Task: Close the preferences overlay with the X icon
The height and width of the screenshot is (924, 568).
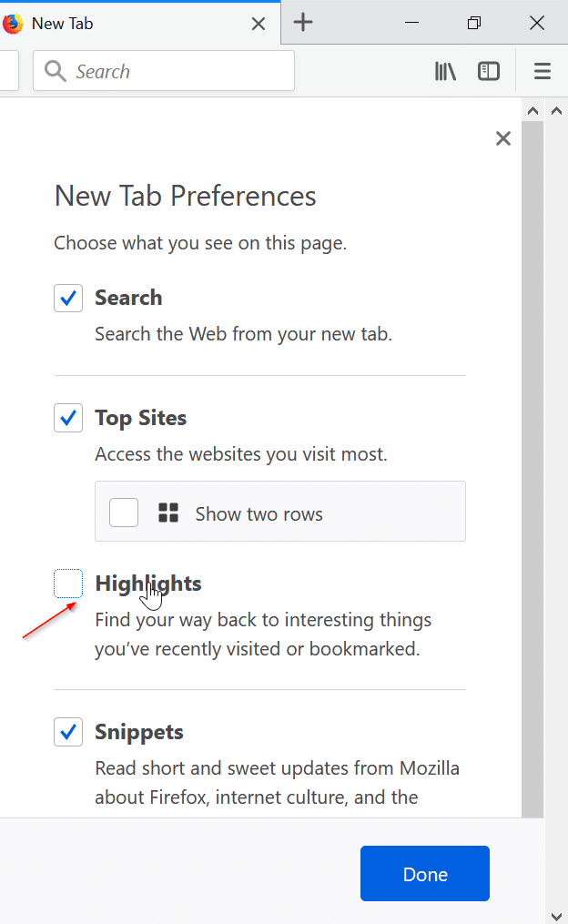Action: [x=503, y=138]
